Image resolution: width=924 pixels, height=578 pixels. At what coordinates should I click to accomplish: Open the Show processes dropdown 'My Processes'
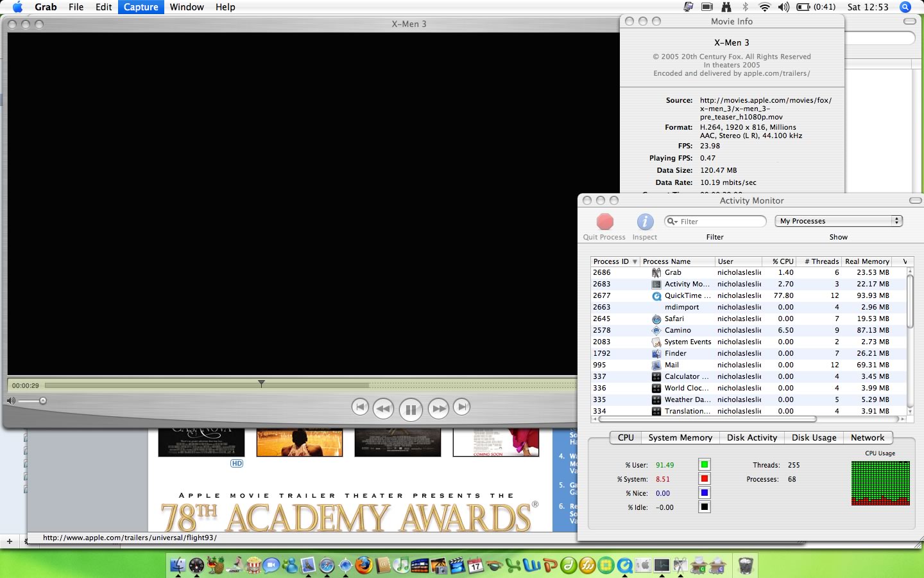click(839, 221)
